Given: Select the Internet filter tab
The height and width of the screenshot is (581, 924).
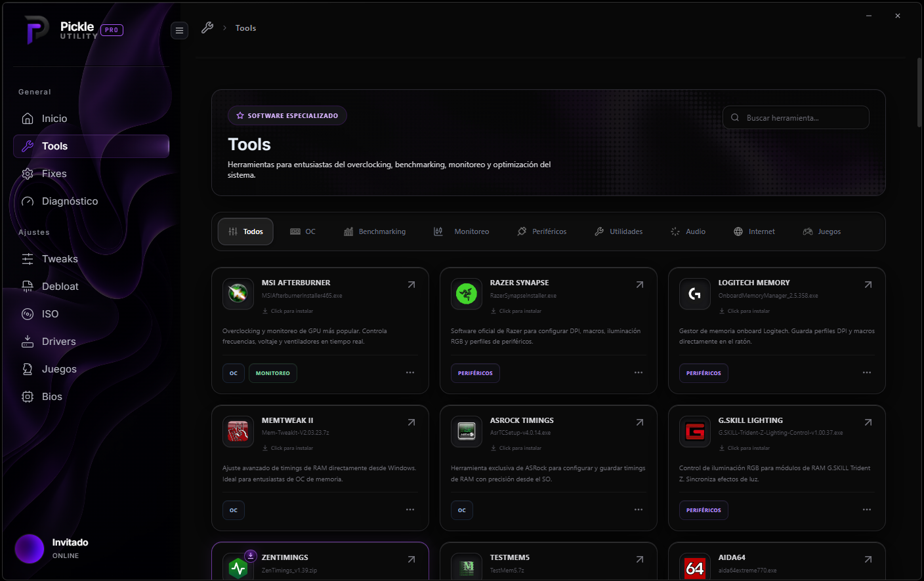Looking at the screenshot, I should click(755, 231).
